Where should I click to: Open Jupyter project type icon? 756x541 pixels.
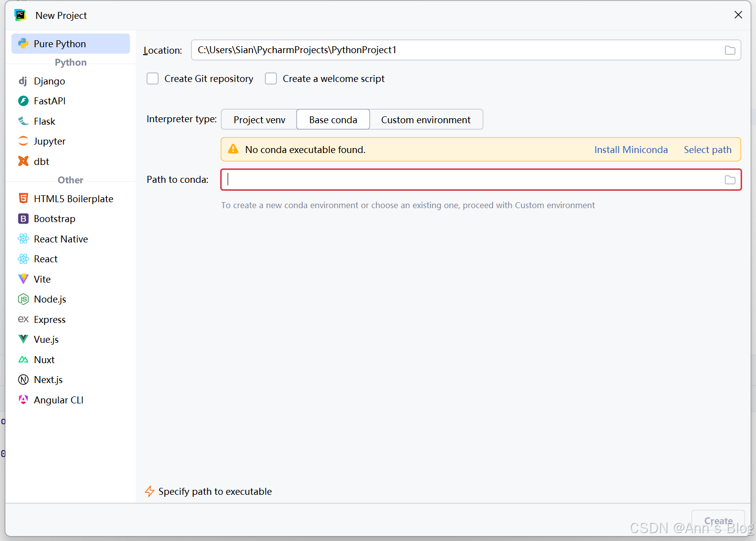(x=23, y=141)
